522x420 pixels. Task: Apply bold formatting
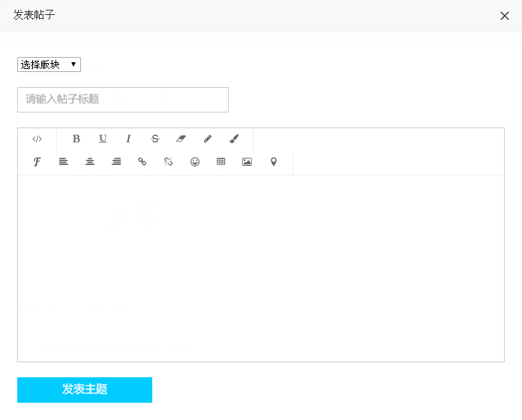76,139
